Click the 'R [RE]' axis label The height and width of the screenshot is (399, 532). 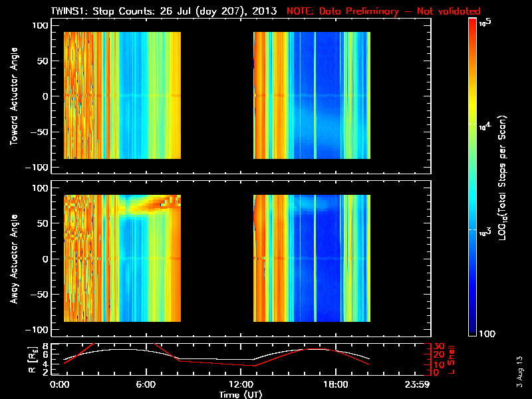[x=33, y=360]
